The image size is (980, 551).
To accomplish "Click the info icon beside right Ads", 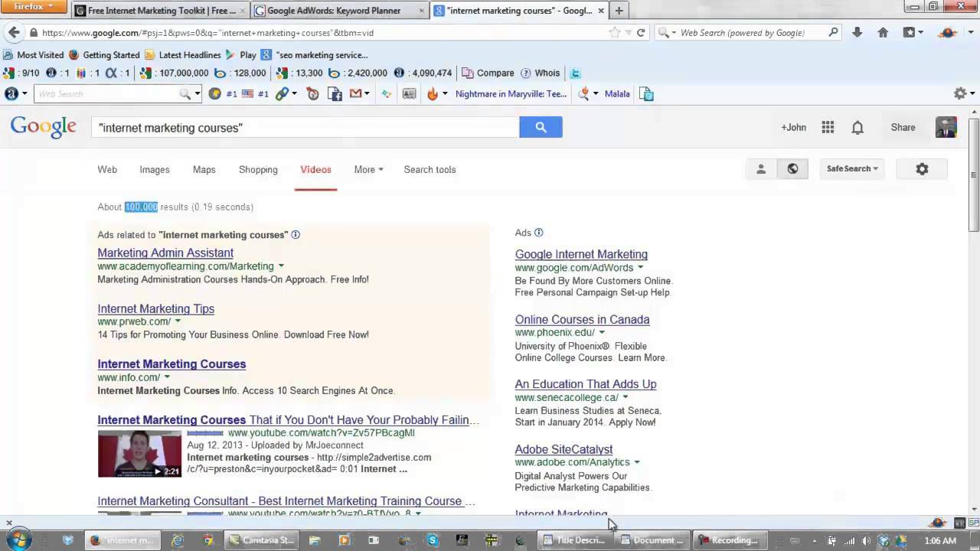I will coord(538,233).
